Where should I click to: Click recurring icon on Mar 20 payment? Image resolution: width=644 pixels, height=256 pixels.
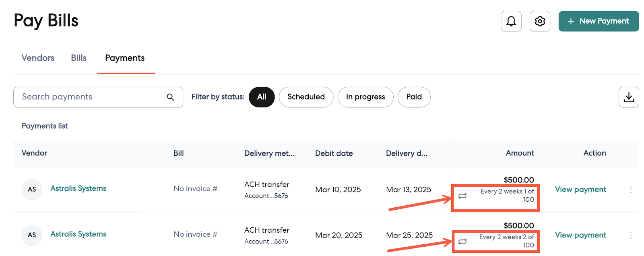point(462,241)
